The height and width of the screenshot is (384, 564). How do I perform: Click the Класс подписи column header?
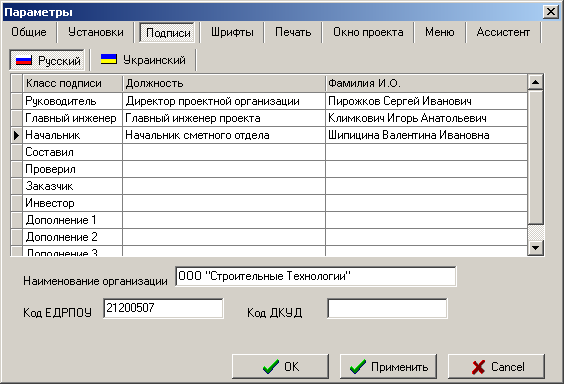point(73,83)
